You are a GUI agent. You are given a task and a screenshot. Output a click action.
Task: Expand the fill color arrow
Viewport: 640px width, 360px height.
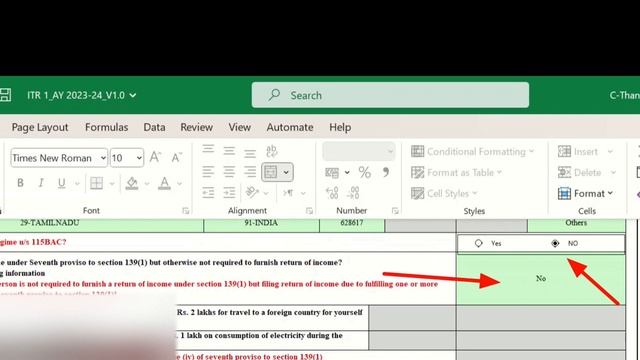(x=147, y=184)
